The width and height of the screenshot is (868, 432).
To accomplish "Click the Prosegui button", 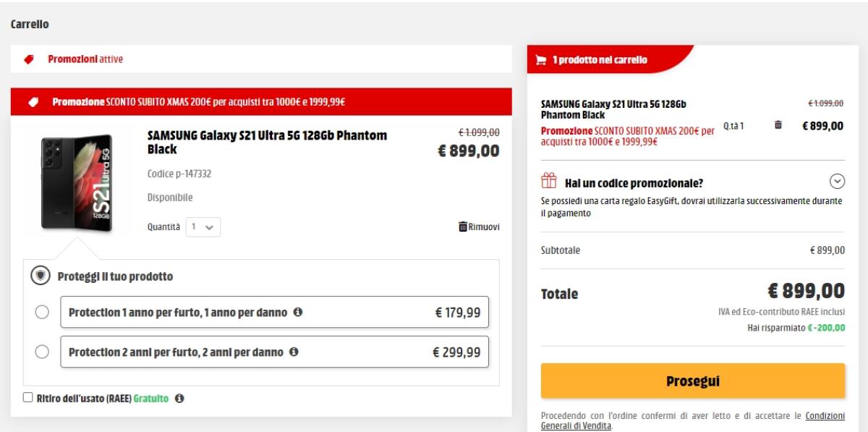I will (x=692, y=379).
